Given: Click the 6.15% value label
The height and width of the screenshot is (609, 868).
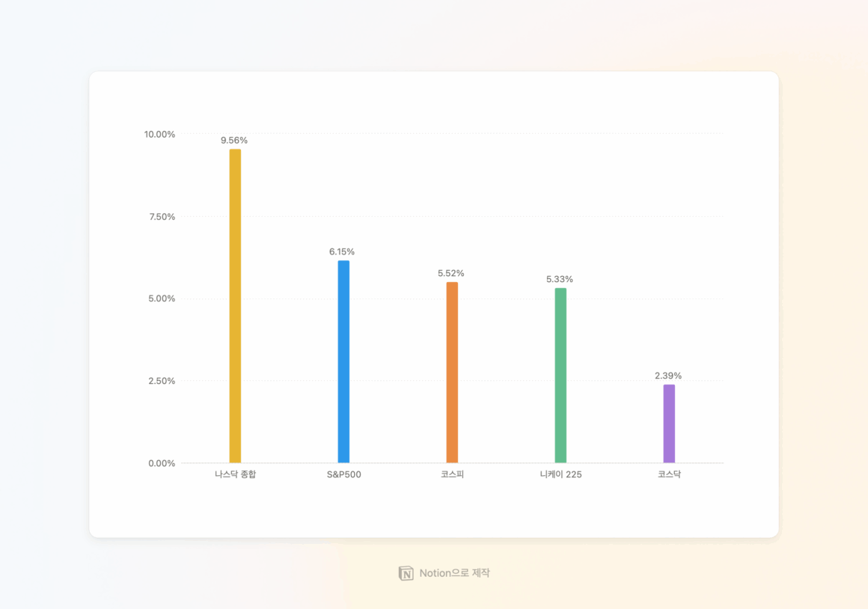Looking at the screenshot, I should (342, 251).
